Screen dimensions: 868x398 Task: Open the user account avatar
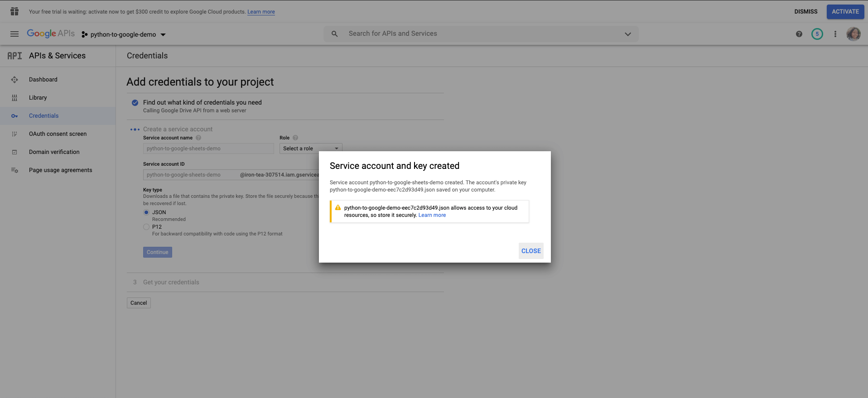(x=854, y=34)
